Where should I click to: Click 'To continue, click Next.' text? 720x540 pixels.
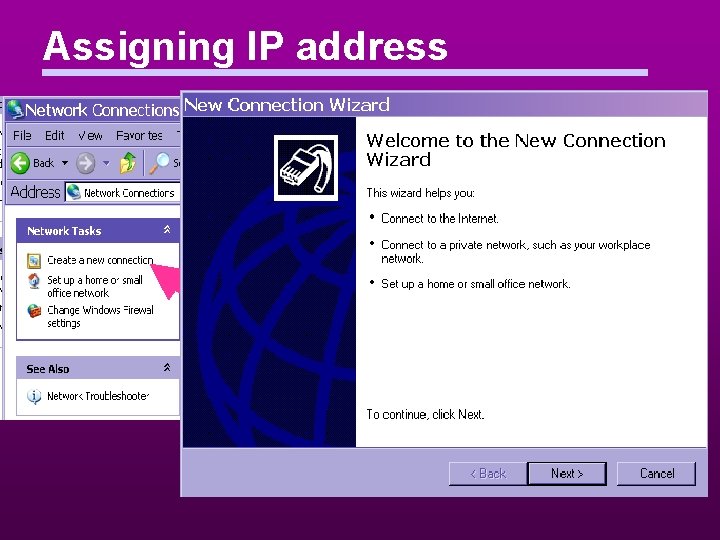(425, 415)
